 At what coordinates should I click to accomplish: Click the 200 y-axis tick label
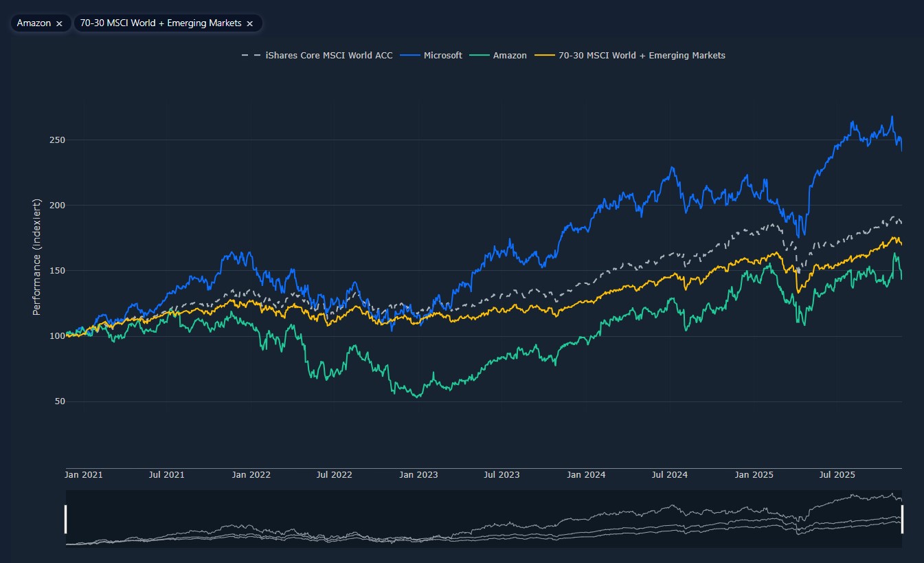[57, 206]
